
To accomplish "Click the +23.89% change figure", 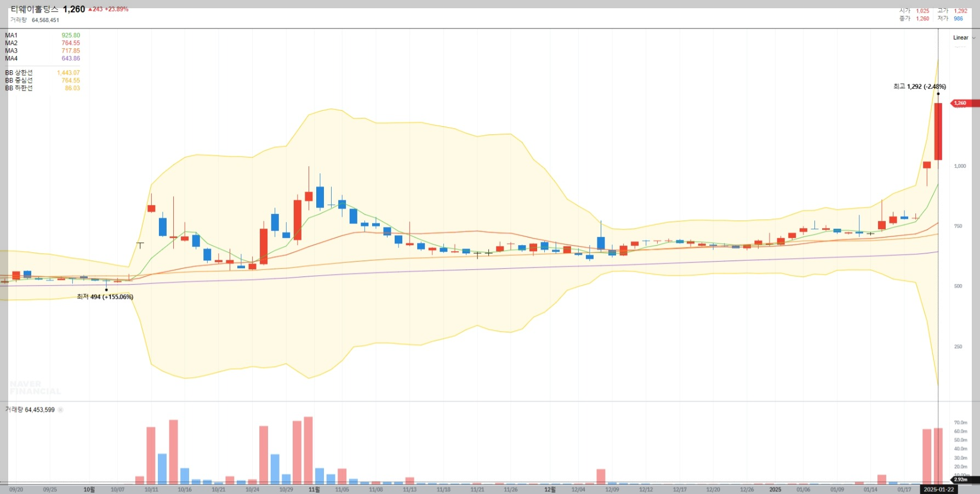I will (x=117, y=9).
